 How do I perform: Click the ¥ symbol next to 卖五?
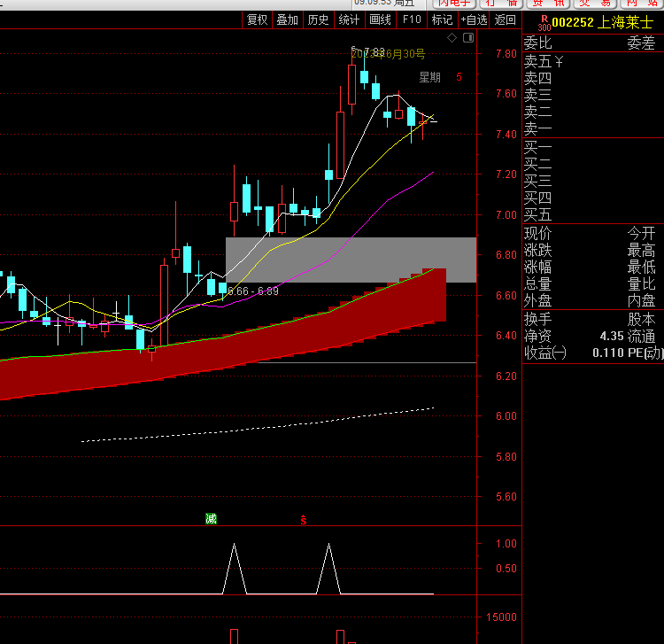[x=559, y=62]
